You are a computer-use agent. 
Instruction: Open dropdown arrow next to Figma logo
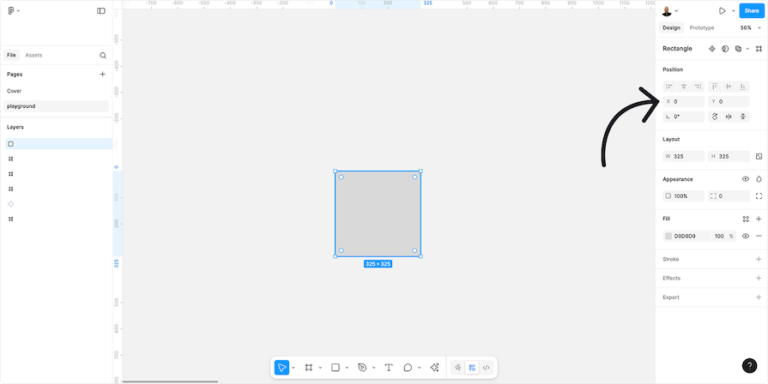tap(19, 11)
